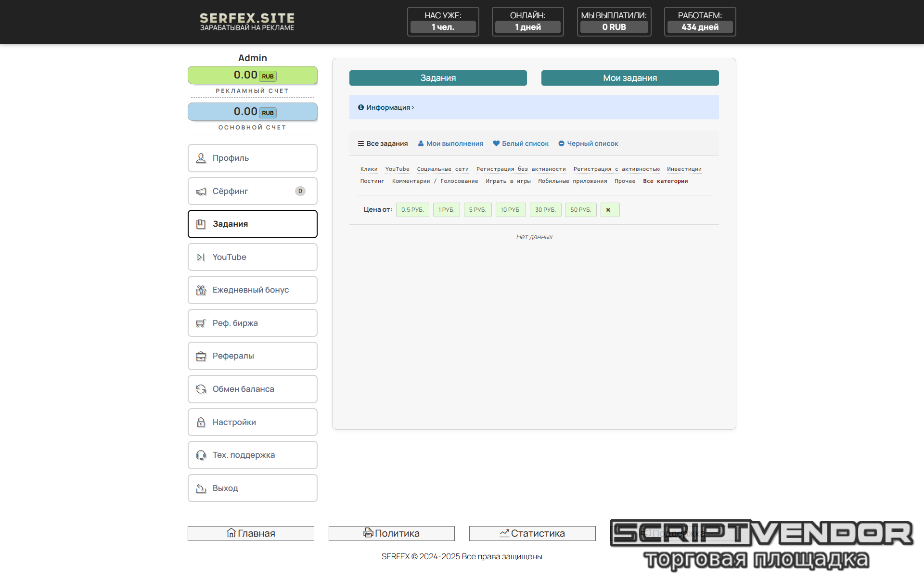Filter by Инвестиции category
Image resolution: width=924 pixels, height=579 pixels.
[x=684, y=169]
